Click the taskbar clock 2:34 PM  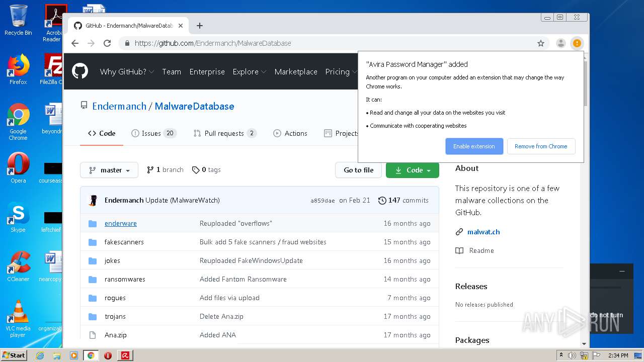point(618,355)
